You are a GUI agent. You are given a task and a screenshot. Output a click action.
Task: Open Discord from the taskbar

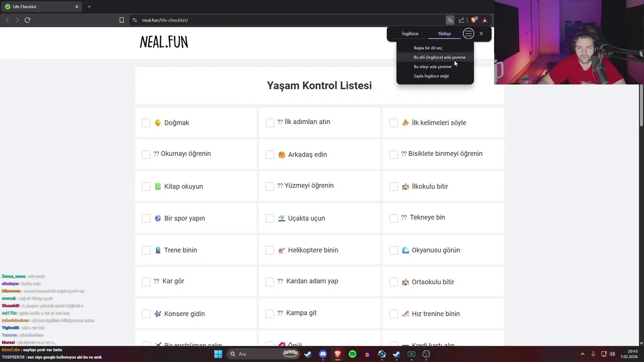323,354
